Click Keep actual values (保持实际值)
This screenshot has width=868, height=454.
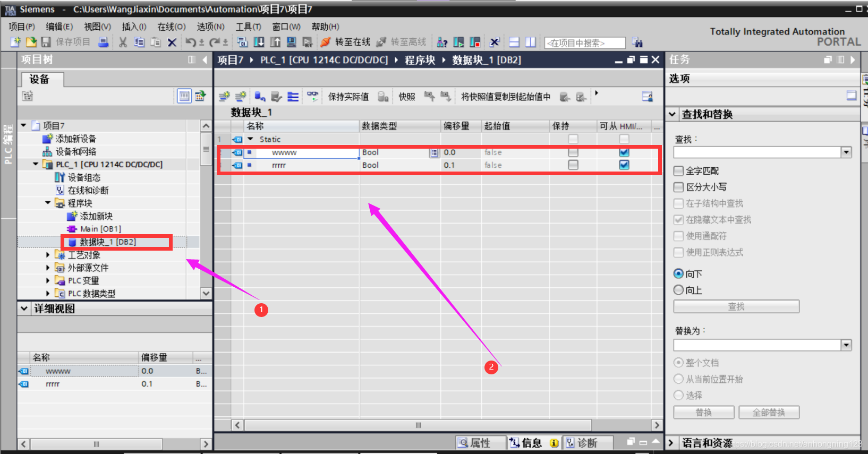pos(348,97)
